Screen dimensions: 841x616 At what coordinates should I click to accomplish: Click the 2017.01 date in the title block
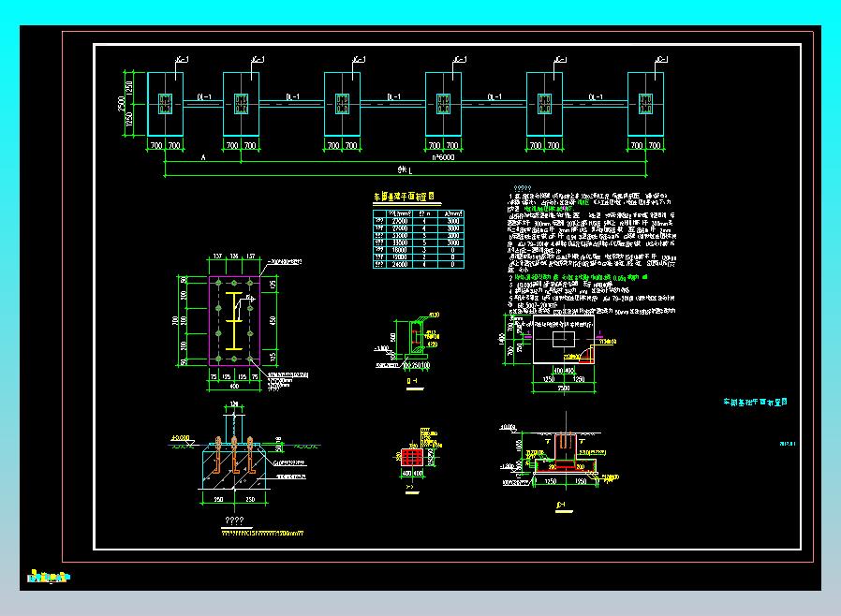click(x=787, y=444)
